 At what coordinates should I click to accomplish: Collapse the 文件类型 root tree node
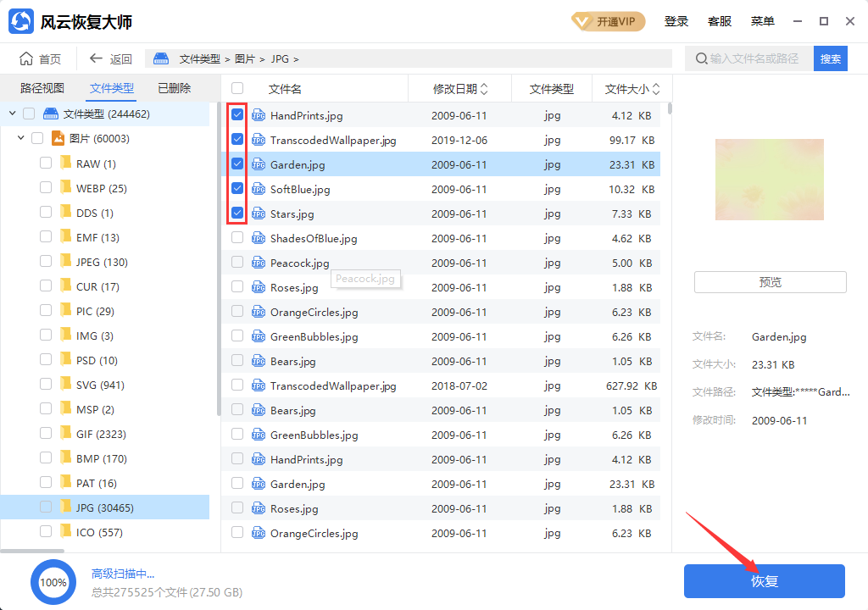(x=12, y=114)
